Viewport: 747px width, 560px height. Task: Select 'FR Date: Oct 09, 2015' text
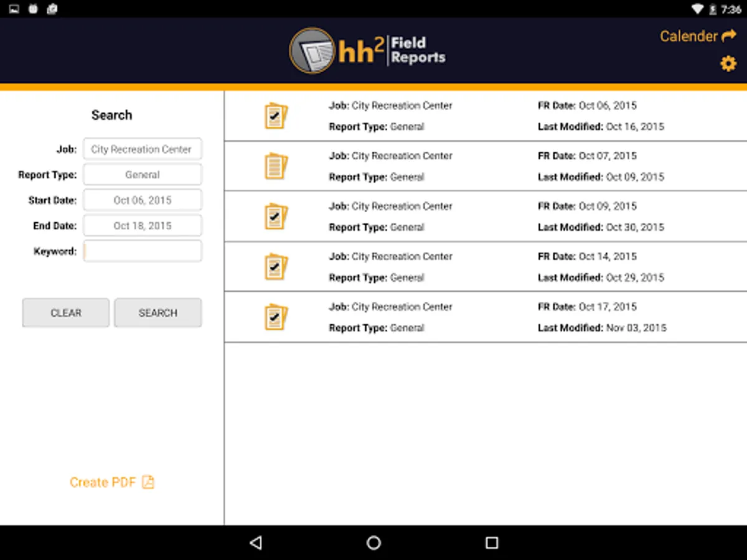[x=587, y=207]
